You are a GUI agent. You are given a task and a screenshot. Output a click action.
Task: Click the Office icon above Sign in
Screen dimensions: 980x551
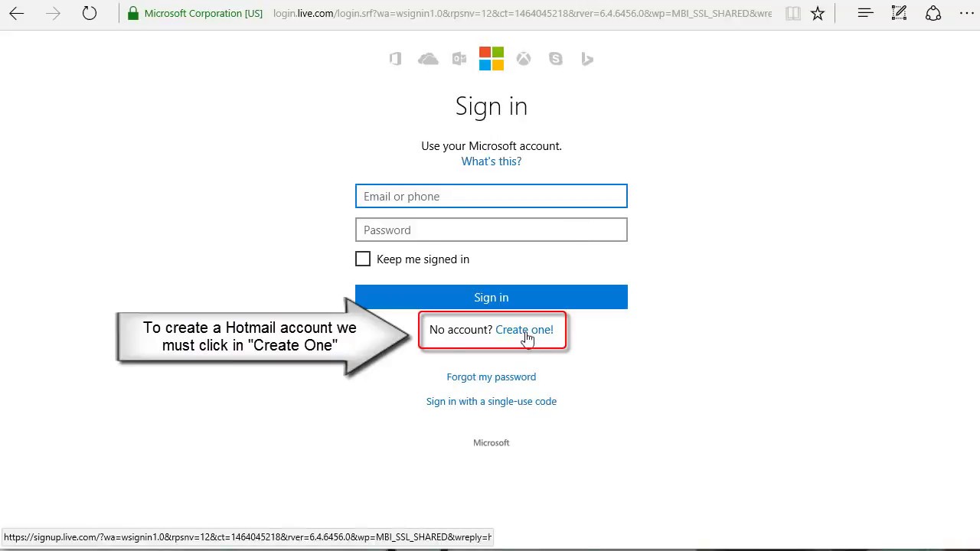pos(395,59)
